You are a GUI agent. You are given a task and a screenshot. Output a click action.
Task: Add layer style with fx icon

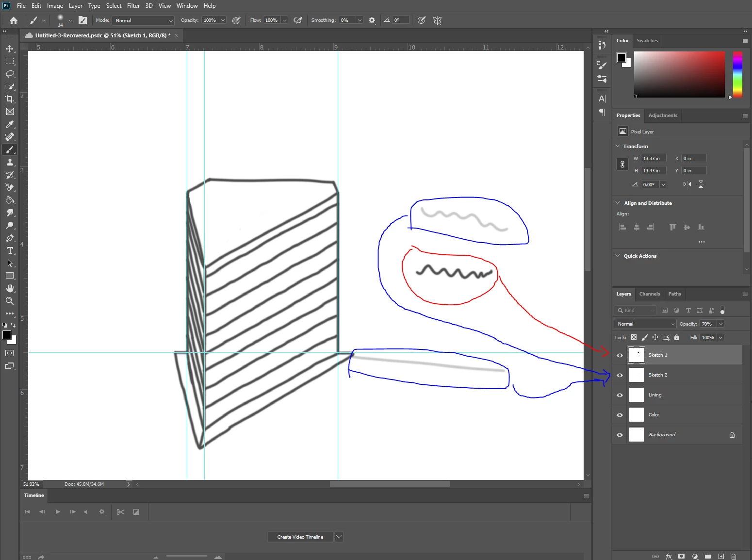tap(669, 556)
